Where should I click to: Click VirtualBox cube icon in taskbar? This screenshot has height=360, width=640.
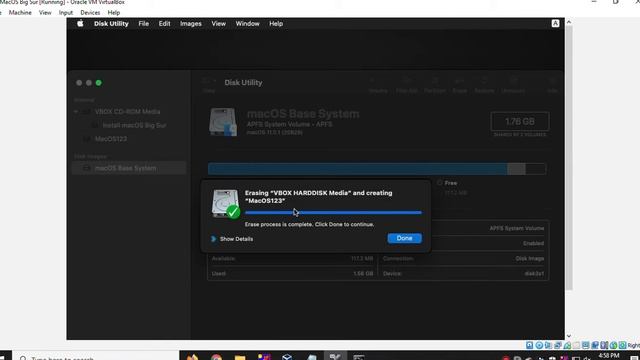pos(287,357)
